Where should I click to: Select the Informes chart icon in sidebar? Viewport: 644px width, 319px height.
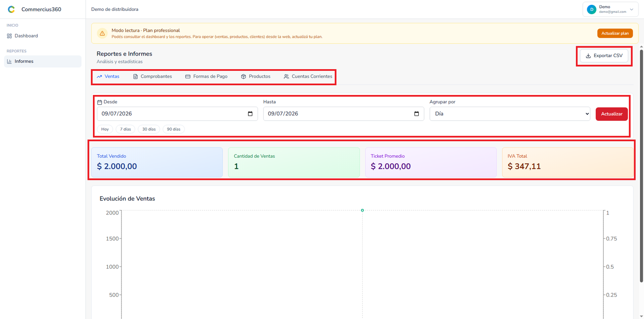(x=9, y=62)
